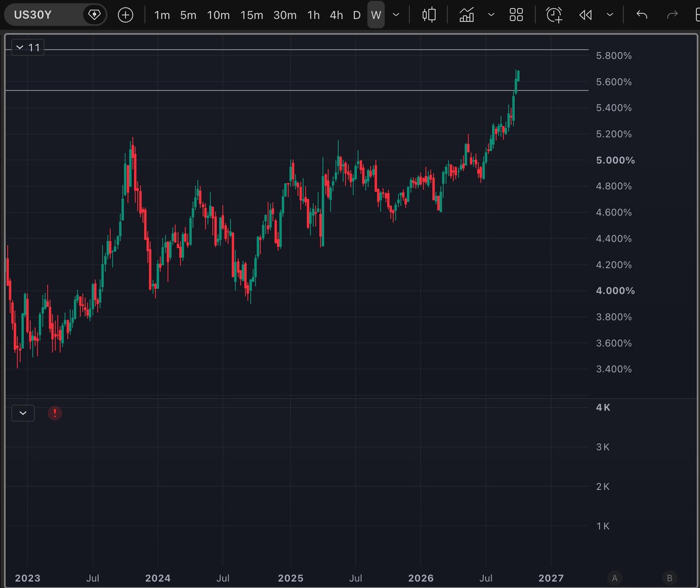Start bar replay with the rewind icon

click(x=586, y=15)
